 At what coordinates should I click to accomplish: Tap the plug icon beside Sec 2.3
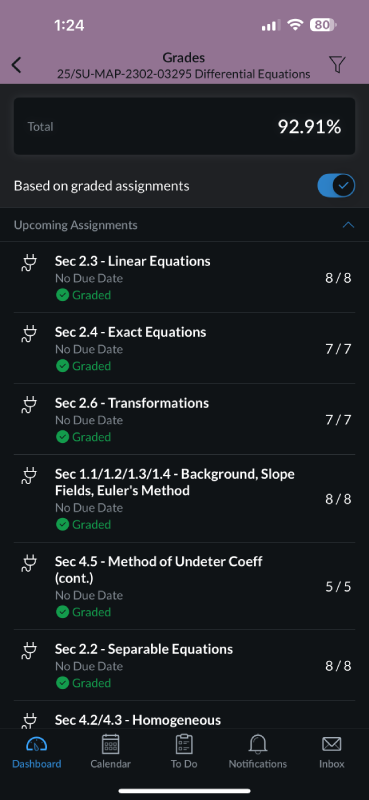click(29, 263)
